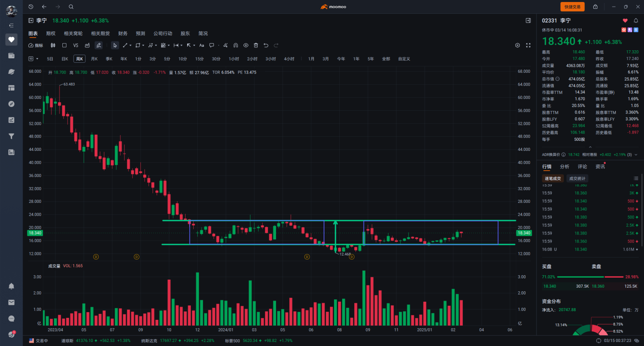644x346 pixels.
Task: Open the 财务 financials tab
Action: [x=123, y=33]
